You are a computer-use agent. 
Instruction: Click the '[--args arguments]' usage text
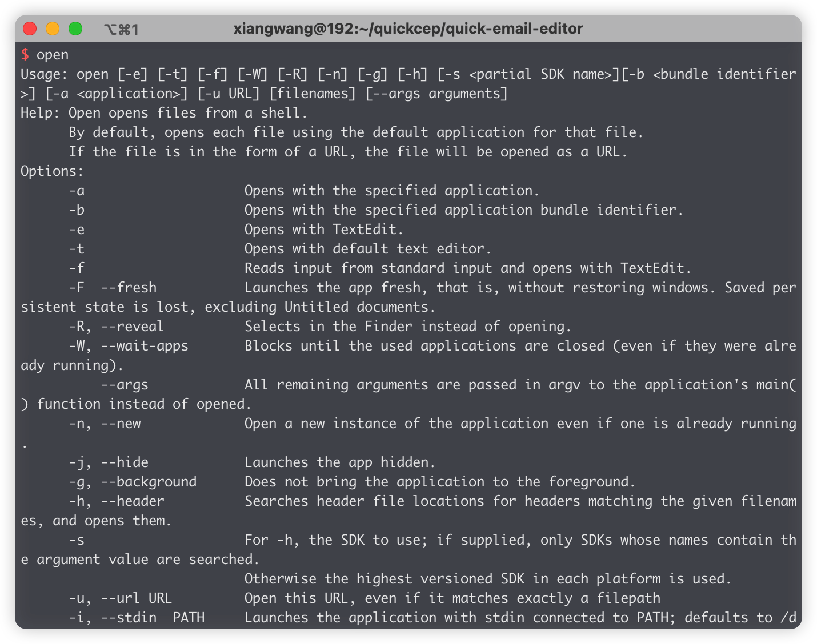436,94
